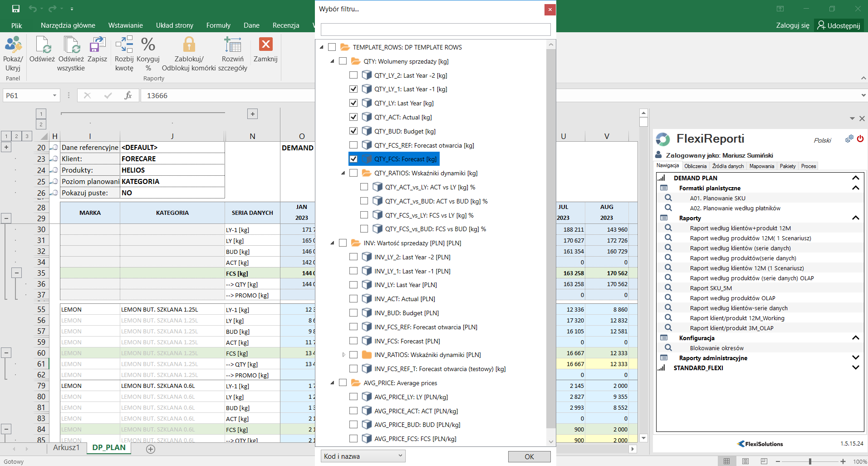Uncheck the QTY_BUD Budget checkbox
Screen dimensions: 868x466
(353, 131)
